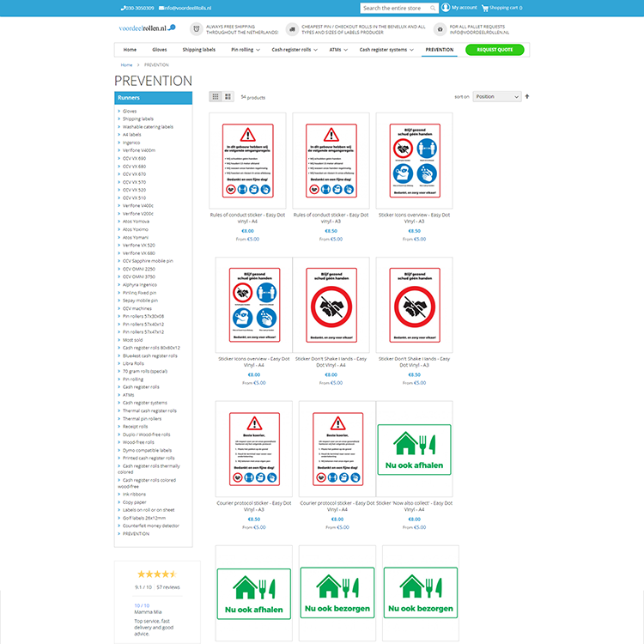Toggle sort direction arrow

pyautogui.click(x=527, y=97)
